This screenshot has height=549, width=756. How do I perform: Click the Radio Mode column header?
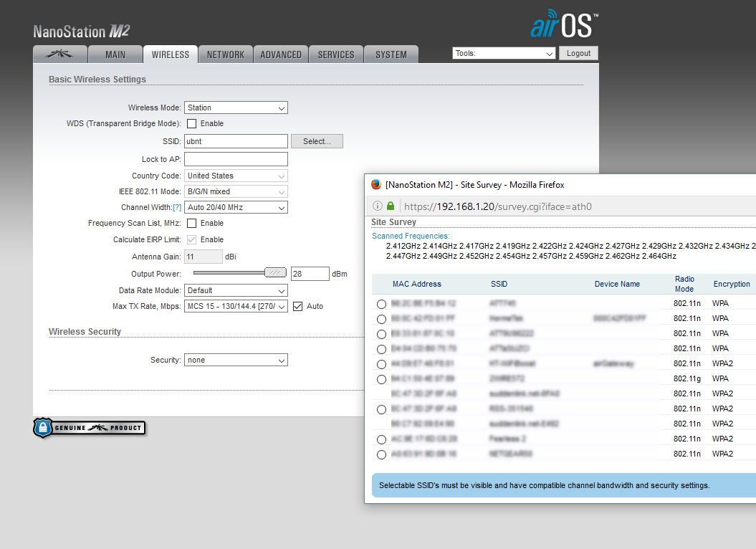(x=684, y=284)
